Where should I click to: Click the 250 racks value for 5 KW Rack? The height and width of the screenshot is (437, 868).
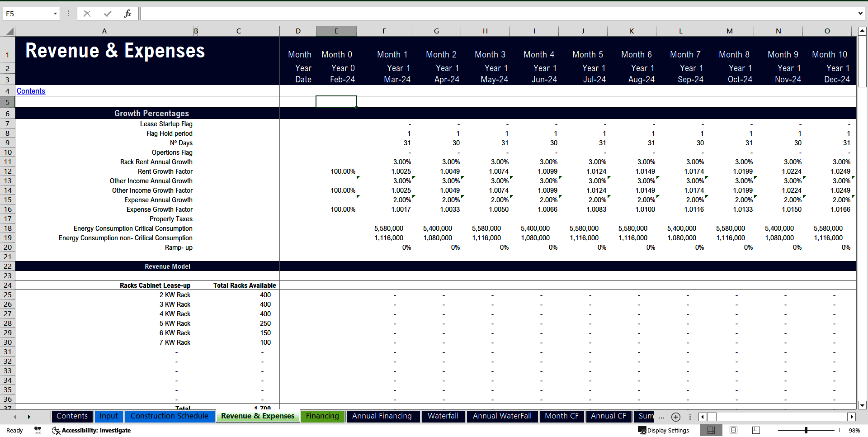pos(265,323)
